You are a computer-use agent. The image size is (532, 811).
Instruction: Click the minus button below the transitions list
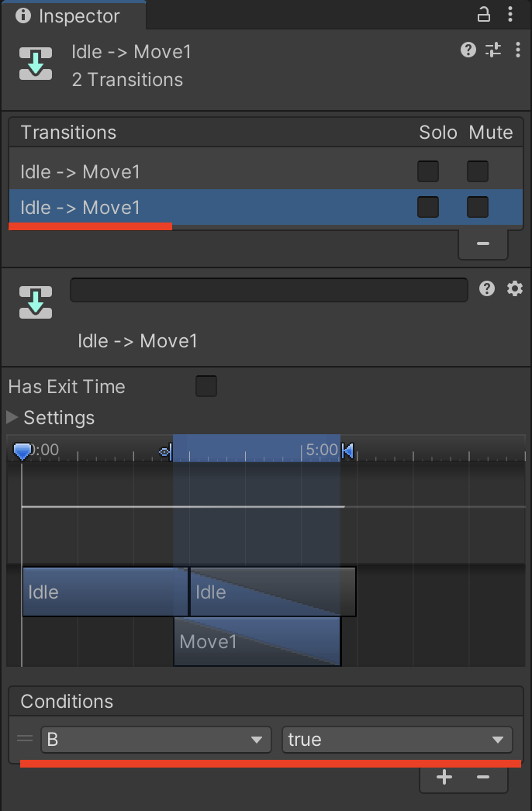tap(482, 243)
